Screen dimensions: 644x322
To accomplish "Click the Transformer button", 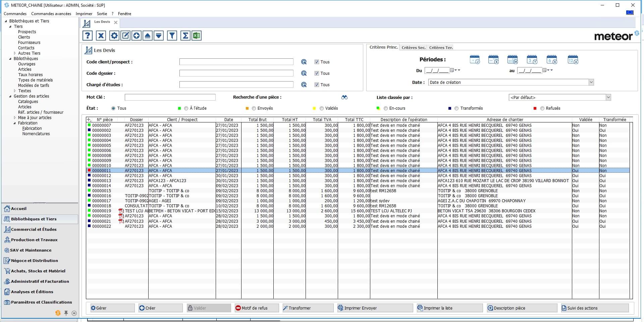I will [x=308, y=308].
